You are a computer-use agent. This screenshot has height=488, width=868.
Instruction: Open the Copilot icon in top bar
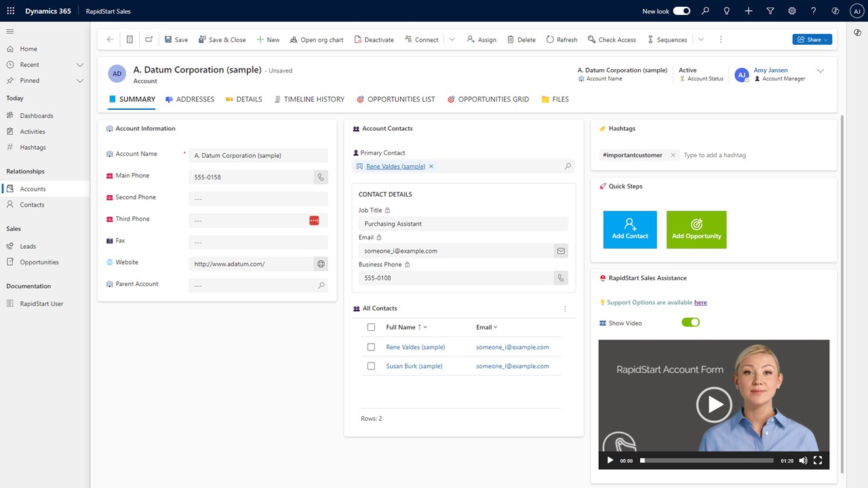point(835,11)
